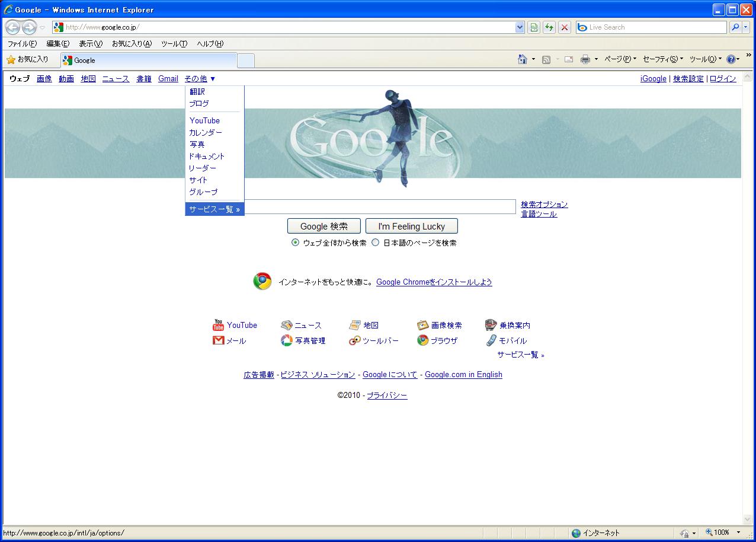Open the iGoogle link

654,78
